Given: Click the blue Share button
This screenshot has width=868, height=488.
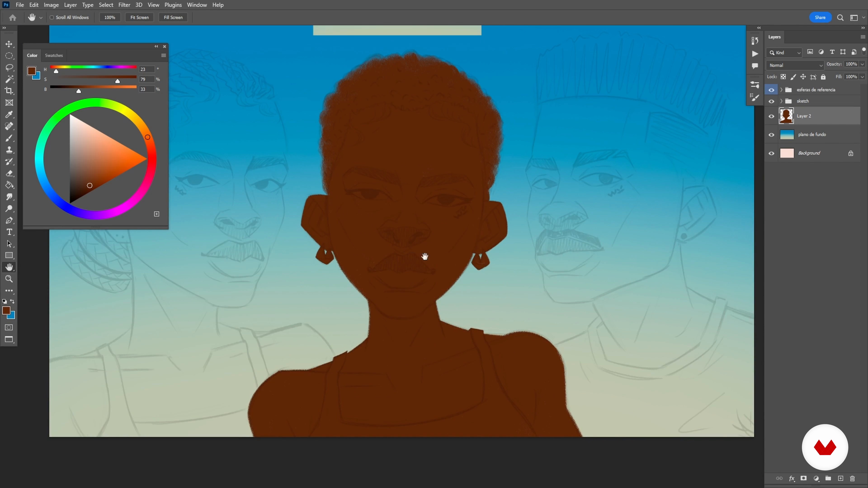Looking at the screenshot, I should (x=820, y=18).
